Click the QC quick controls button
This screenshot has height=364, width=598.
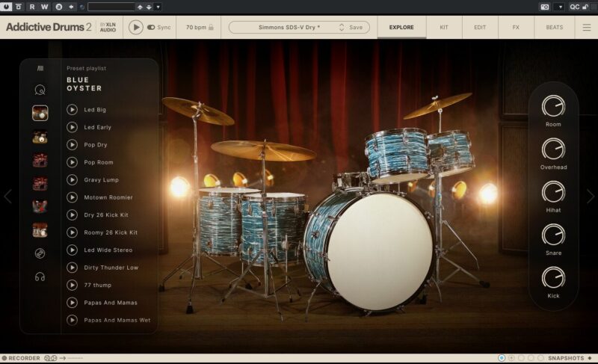(x=574, y=7)
